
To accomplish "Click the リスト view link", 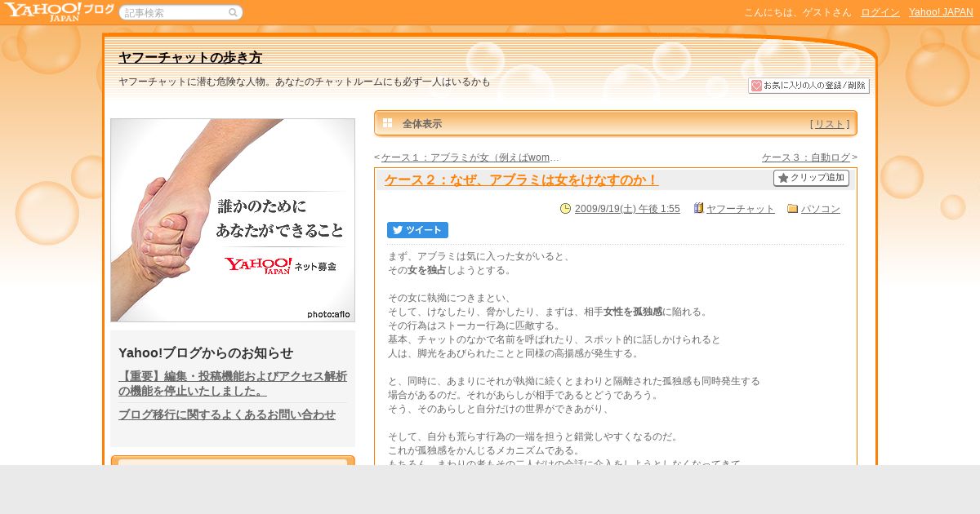I will 830,124.
